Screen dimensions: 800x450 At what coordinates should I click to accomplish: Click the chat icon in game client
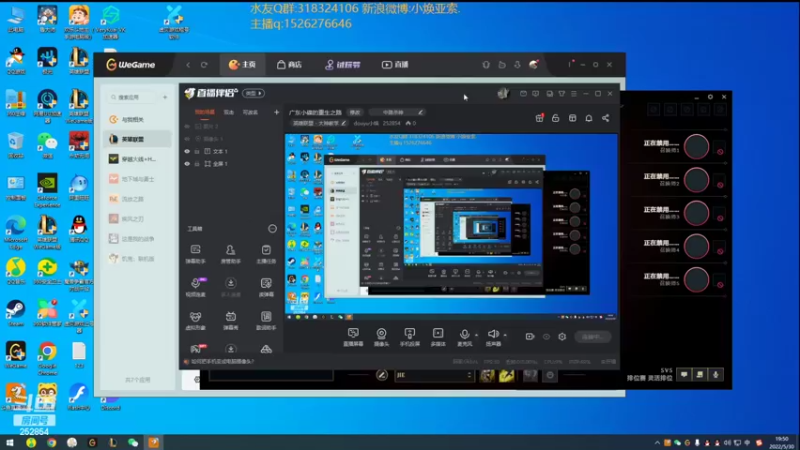[x=684, y=375]
